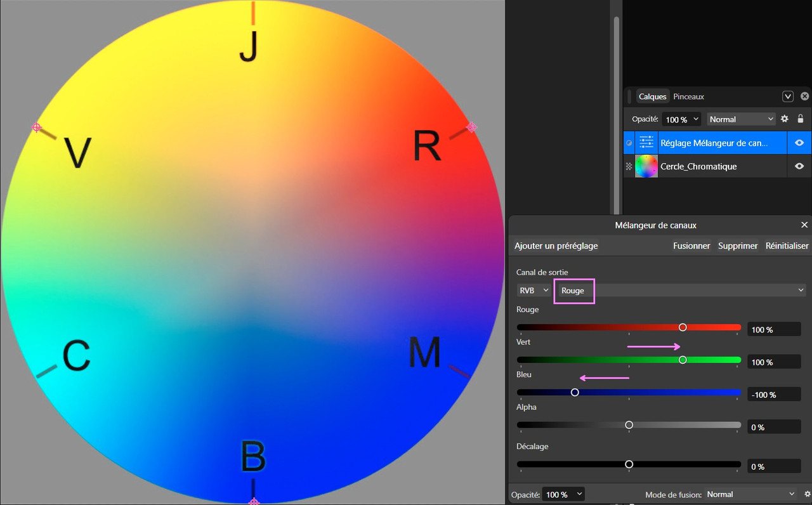Open the layer Opacité dropdown in Calques
The image size is (812, 505).
coord(681,119)
